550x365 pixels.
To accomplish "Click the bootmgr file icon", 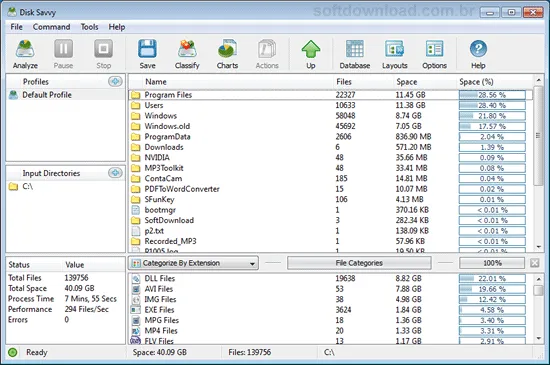I will tap(136, 210).
